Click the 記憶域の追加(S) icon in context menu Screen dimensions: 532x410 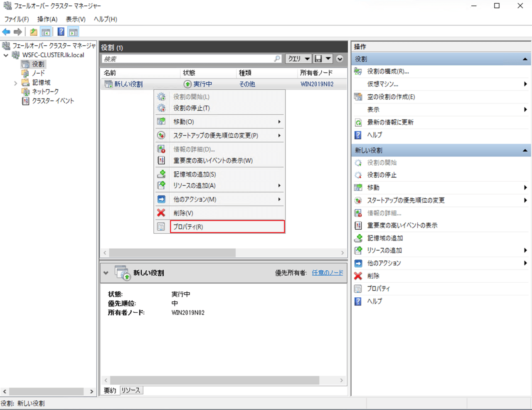[161, 174]
